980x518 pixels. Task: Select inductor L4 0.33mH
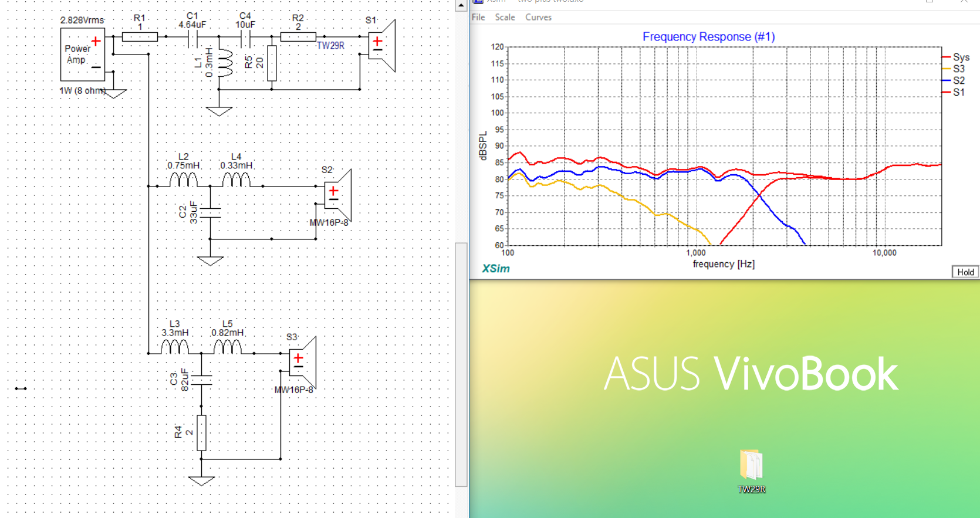pyautogui.click(x=236, y=180)
